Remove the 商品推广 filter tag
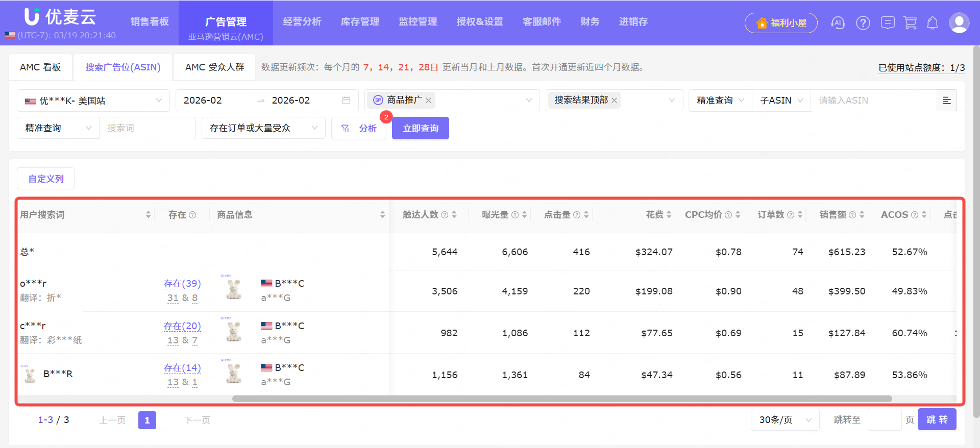980x448 pixels. tap(429, 101)
